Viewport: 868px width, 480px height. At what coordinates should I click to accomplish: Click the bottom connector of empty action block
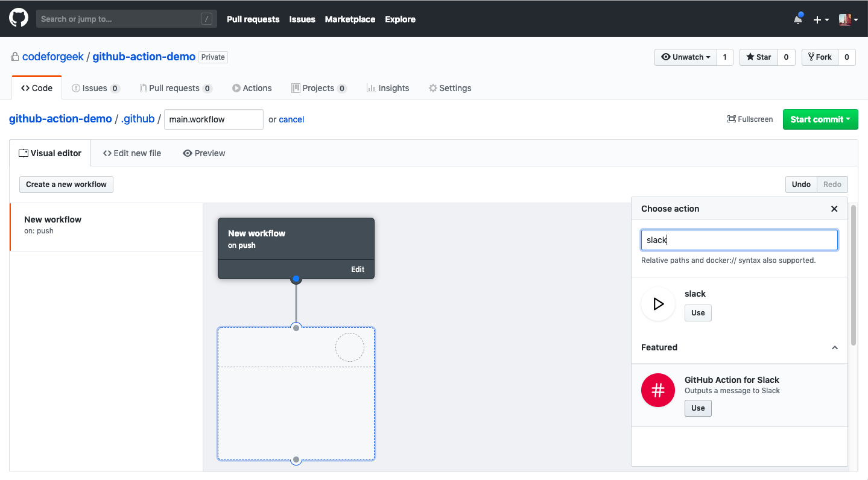click(296, 460)
